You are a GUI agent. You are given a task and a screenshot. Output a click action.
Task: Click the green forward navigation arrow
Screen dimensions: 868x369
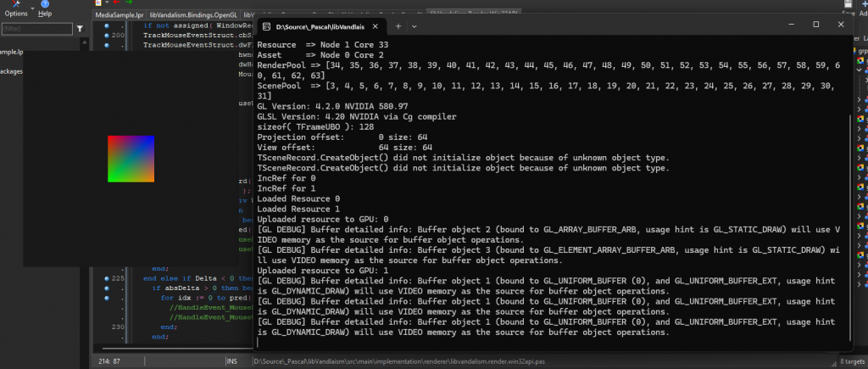128,3
